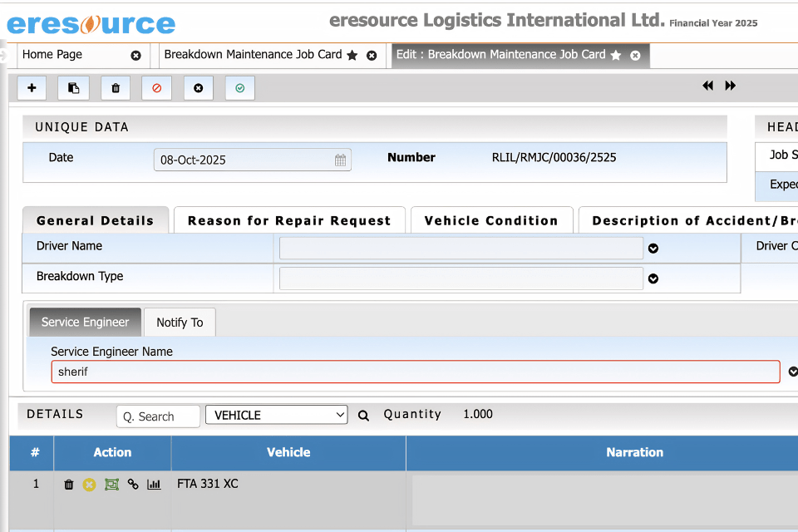The width and height of the screenshot is (798, 532).
Task: Click the green frame icon in row 1
Action: coord(111,484)
